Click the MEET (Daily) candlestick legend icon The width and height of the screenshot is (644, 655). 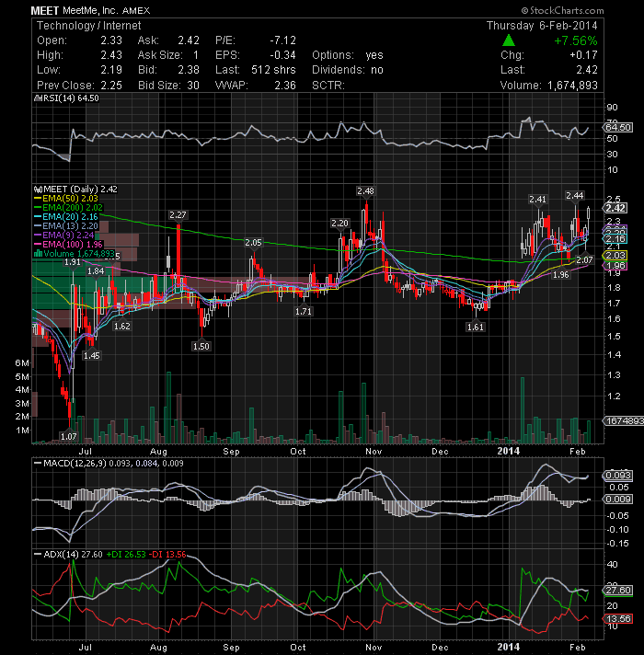[38, 190]
